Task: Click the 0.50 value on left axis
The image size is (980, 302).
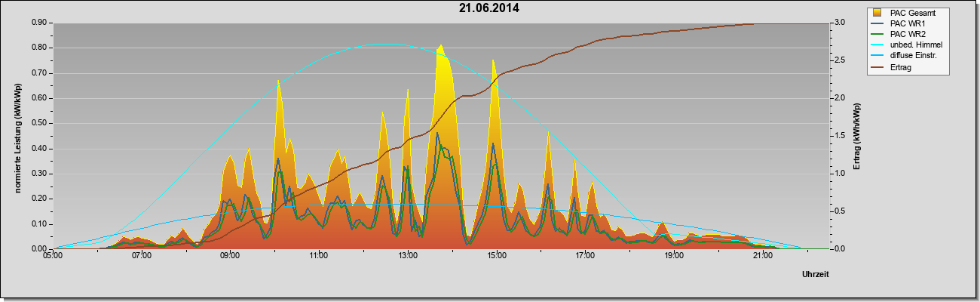Action: coord(39,123)
